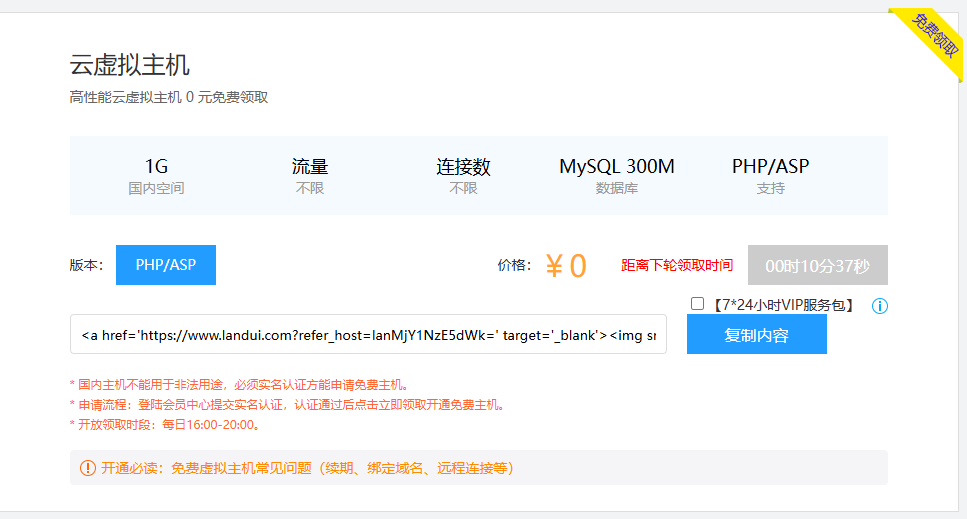Enable the 7*24小时VIP服务包 checkbox
This screenshot has height=519, width=967.
(x=697, y=303)
